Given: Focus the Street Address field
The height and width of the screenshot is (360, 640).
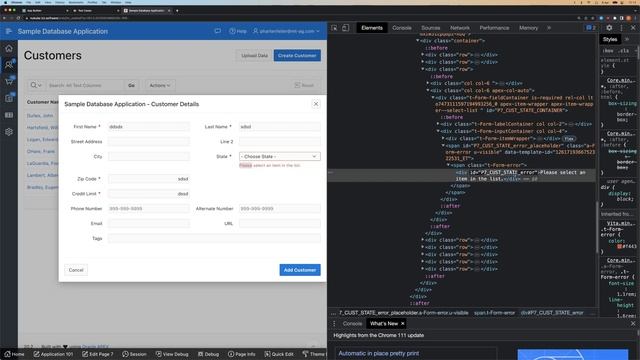Looking at the screenshot, I should pyautogui.click(x=149, y=142).
